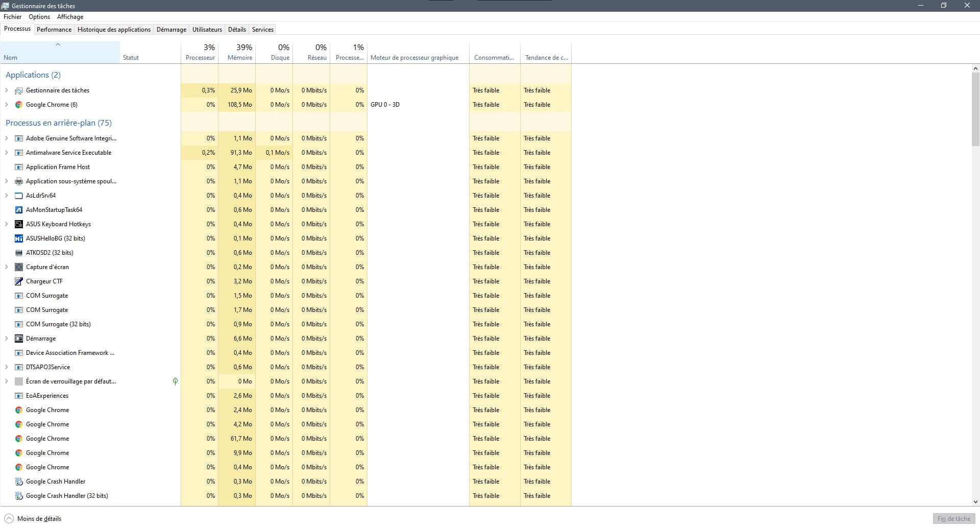Click the Chargeur CTF pen icon
Screen dimensions: 980x529
pyautogui.click(x=19, y=281)
